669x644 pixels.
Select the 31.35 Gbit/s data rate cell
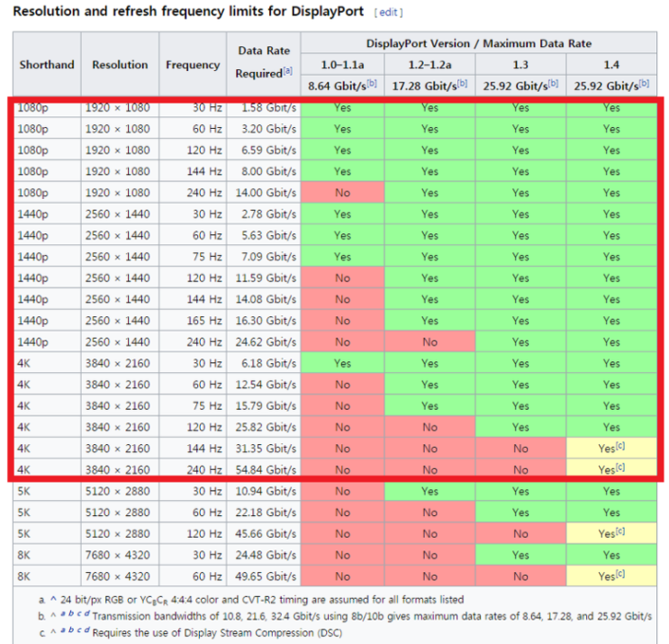[264, 449]
